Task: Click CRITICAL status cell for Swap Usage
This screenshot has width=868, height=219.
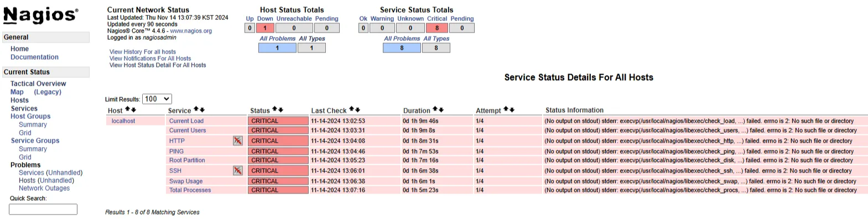Action: (278, 181)
